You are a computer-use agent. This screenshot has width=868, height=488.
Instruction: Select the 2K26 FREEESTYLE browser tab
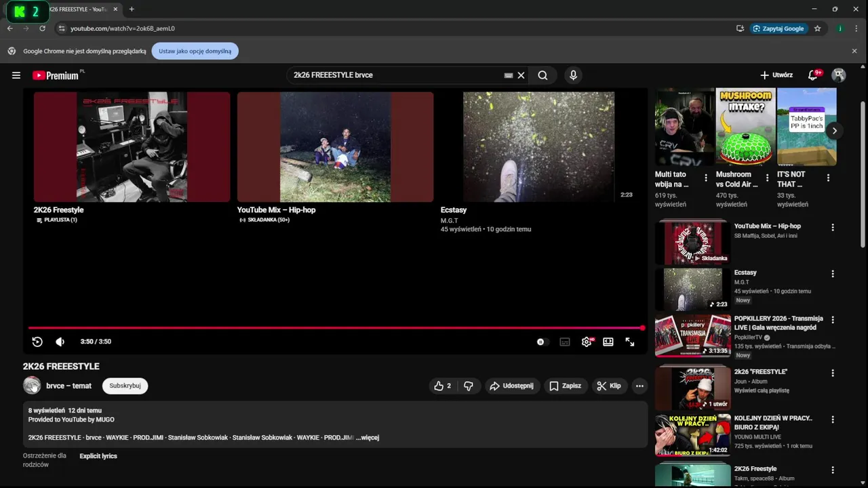pyautogui.click(x=78, y=9)
